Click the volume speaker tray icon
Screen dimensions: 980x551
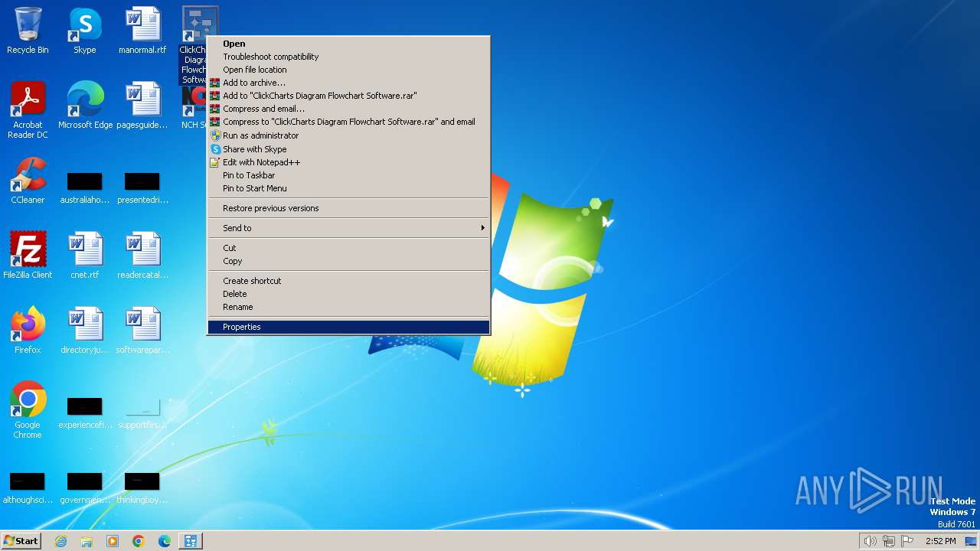tap(870, 541)
